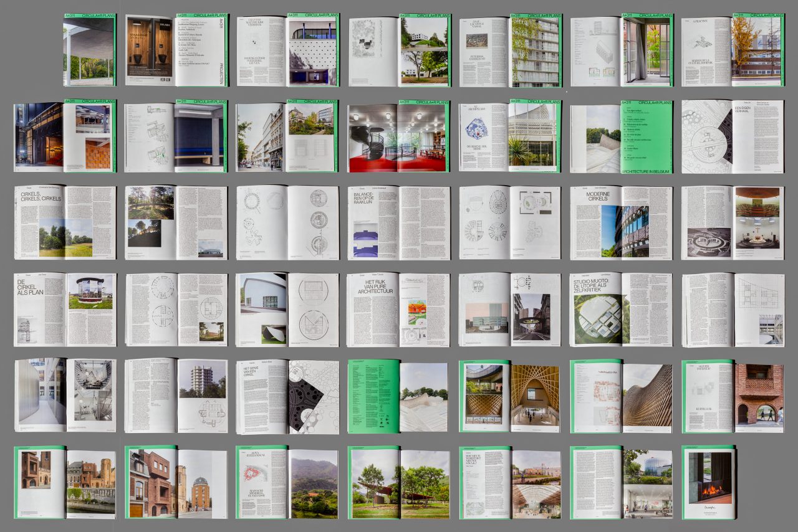Image resolution: width=798 pixels, height=532 pixels.
Task: Open the front cover page thumbnail
Action: point(89,50)
